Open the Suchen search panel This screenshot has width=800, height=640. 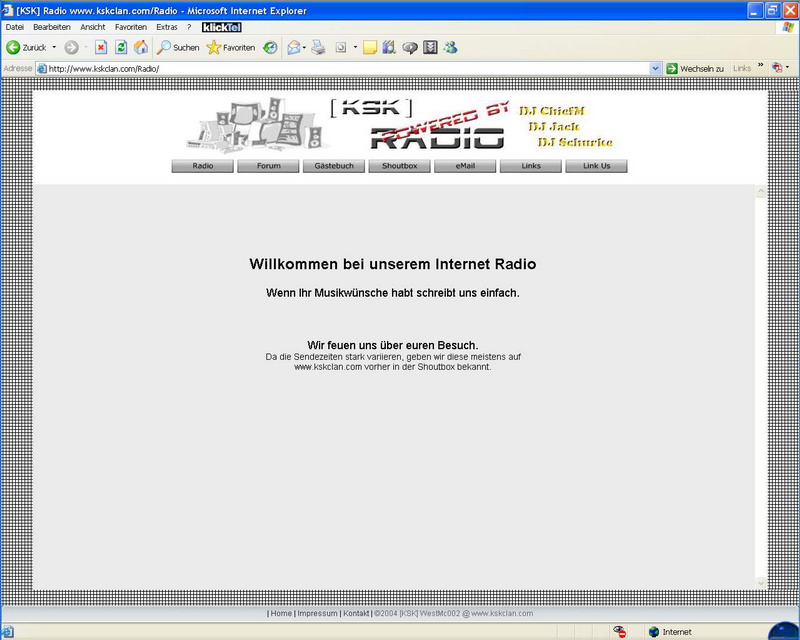[x=177, y=47]
